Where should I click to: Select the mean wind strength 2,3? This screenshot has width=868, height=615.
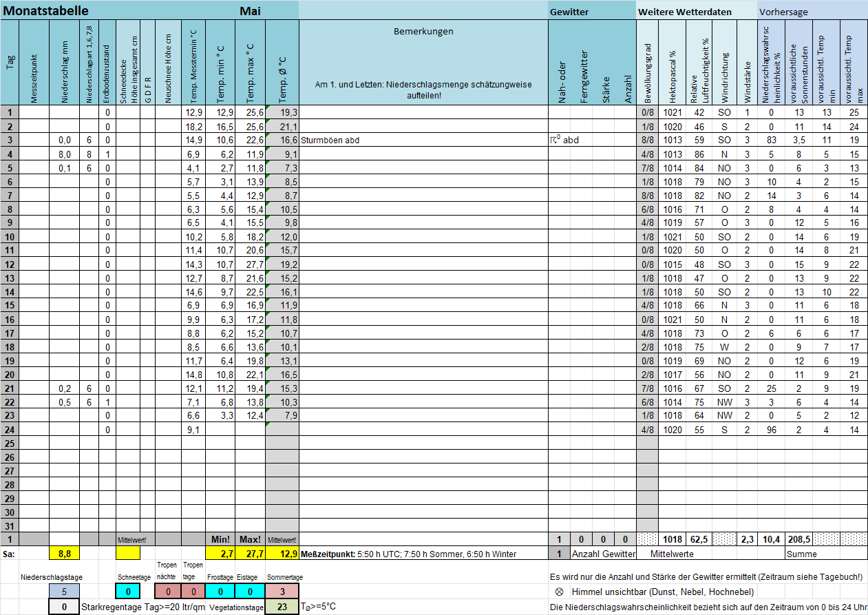(748, 539)
